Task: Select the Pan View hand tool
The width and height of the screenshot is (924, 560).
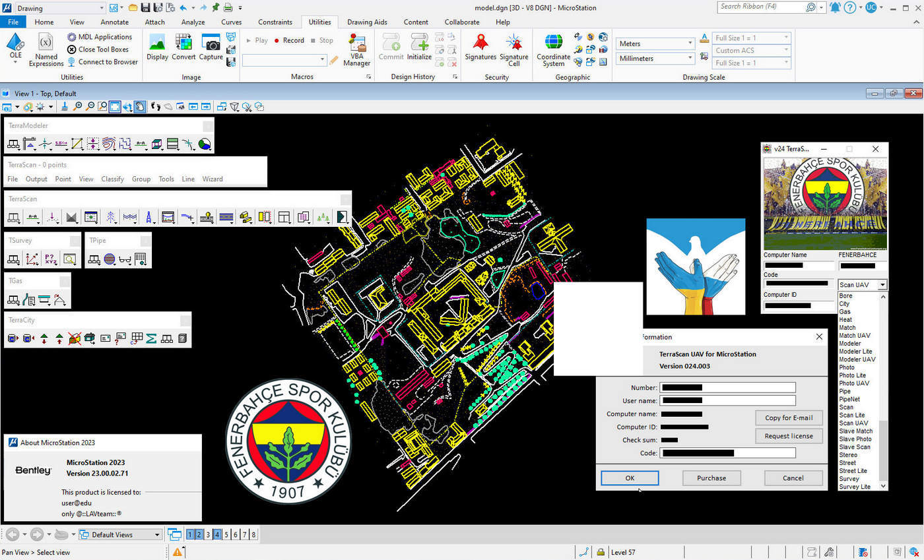Action: click(x=140, y=106)
